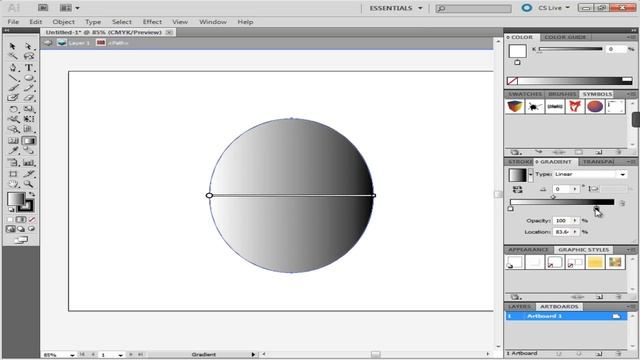Select the Symbol Sprayer tool
The height and width of the screenshot is (360, 640).
[x=13, y=163]
